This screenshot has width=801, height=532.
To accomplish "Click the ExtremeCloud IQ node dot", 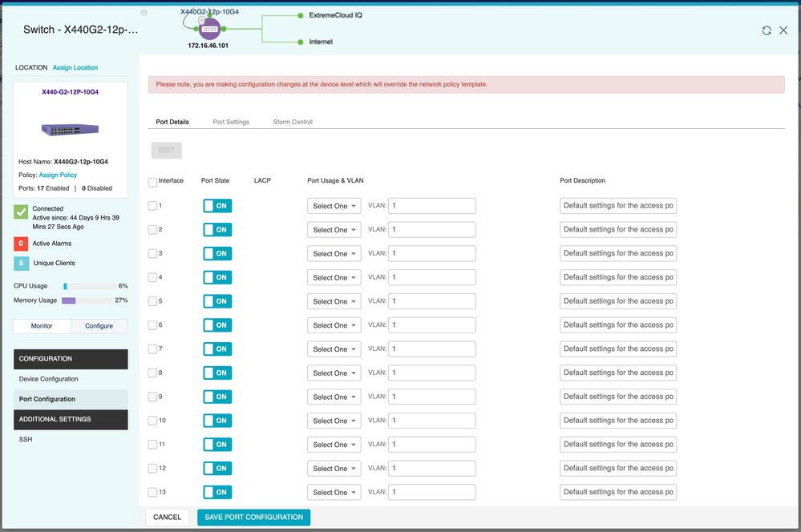I will coord(301,16).
